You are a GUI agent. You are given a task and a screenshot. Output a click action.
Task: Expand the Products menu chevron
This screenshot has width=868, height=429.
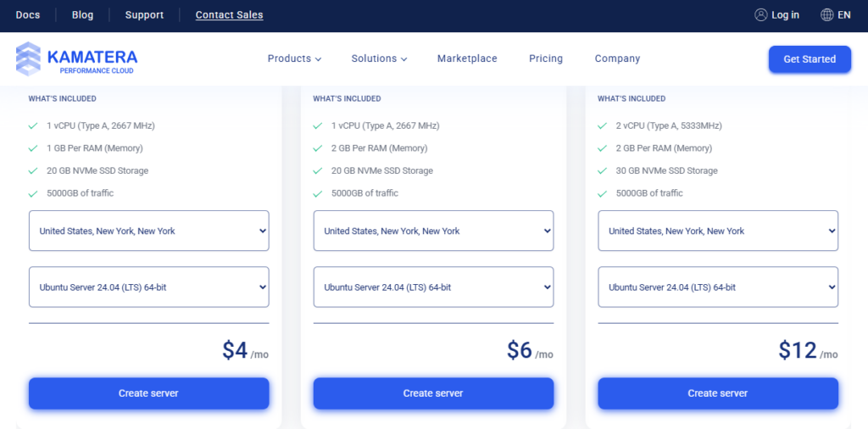pos(318,59)
